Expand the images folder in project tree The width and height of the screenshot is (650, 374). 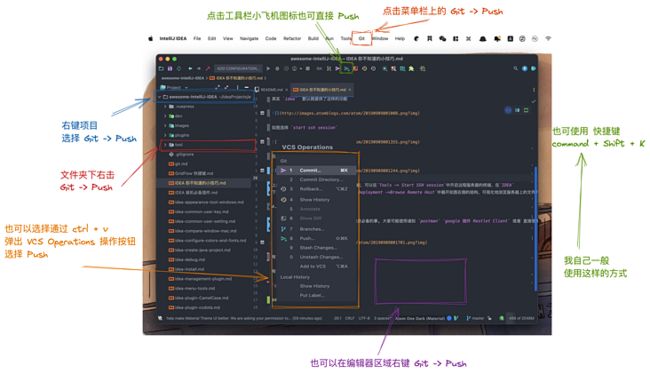coord(165,126)
